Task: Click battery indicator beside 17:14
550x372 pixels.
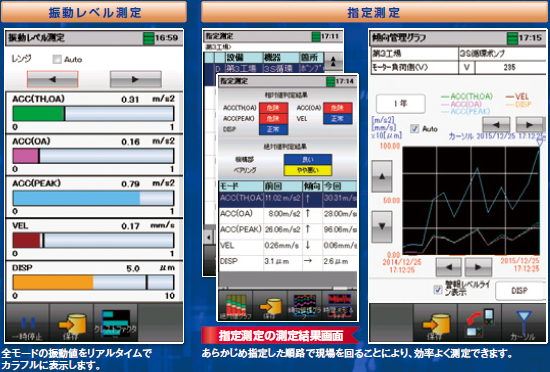Action: [330, 81]
